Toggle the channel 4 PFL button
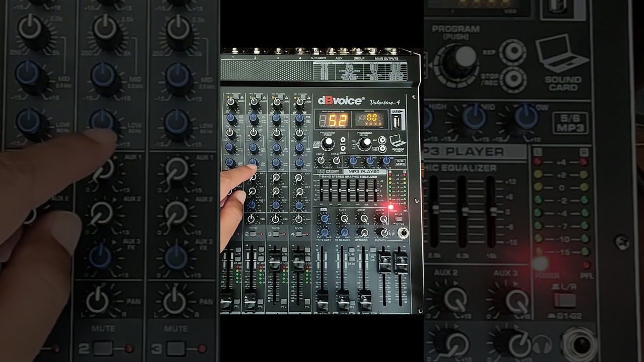 point(307,302)
